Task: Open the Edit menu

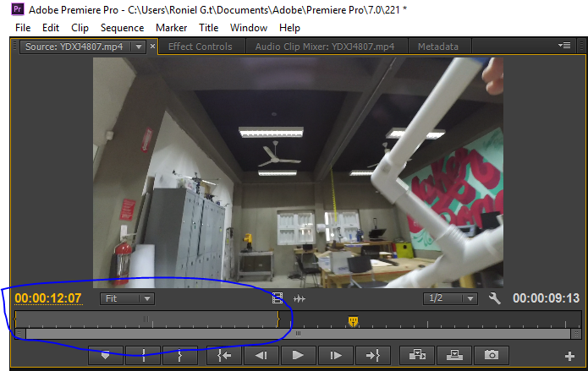Action: tap(51, 28)
